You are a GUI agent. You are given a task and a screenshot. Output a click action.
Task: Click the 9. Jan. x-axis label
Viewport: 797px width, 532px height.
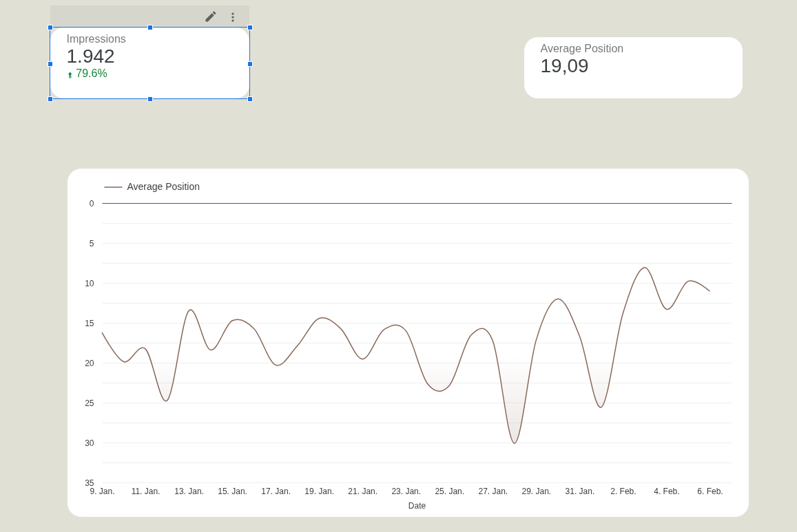pyautogui.click(x=102, y=491)
